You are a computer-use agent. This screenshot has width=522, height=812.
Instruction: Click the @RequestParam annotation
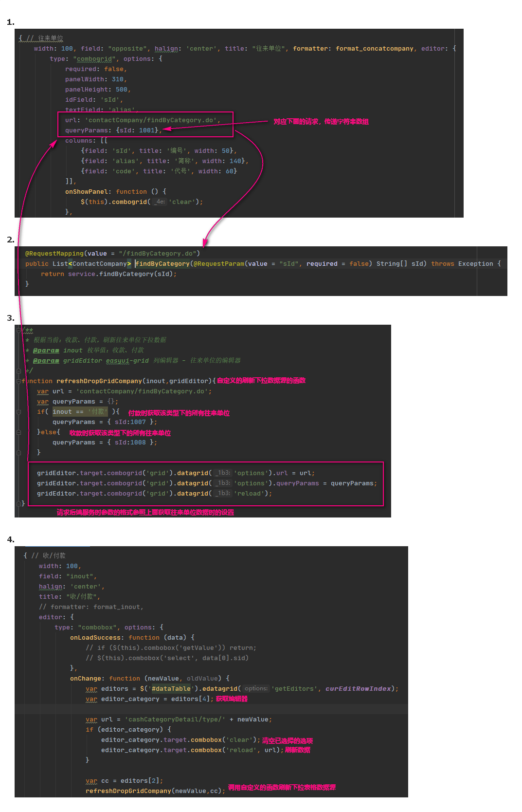point(219,263)
